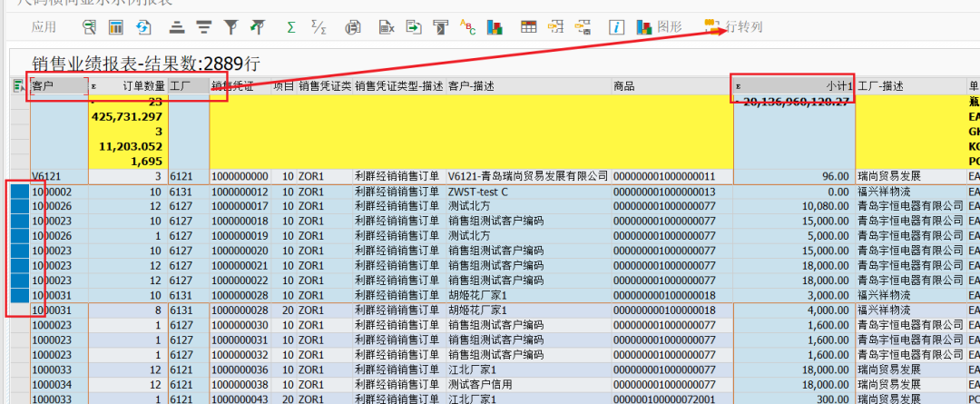This screenshot has height=404, width=980.
Task: Toggle row selector for order 1000000021
Action: click(x=20, y=265)
